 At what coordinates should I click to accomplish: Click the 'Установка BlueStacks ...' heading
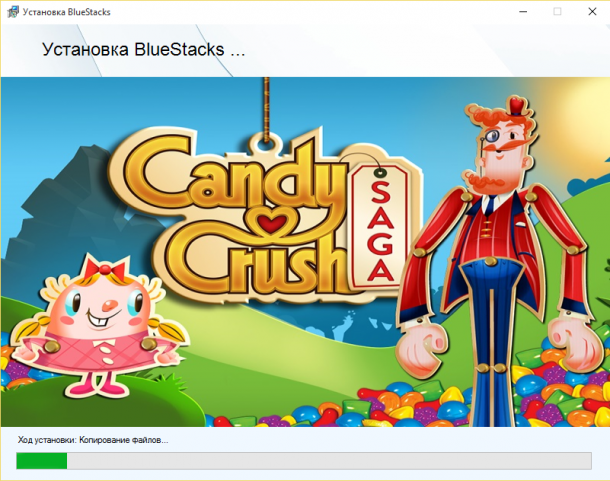click(x=143, y=50)
